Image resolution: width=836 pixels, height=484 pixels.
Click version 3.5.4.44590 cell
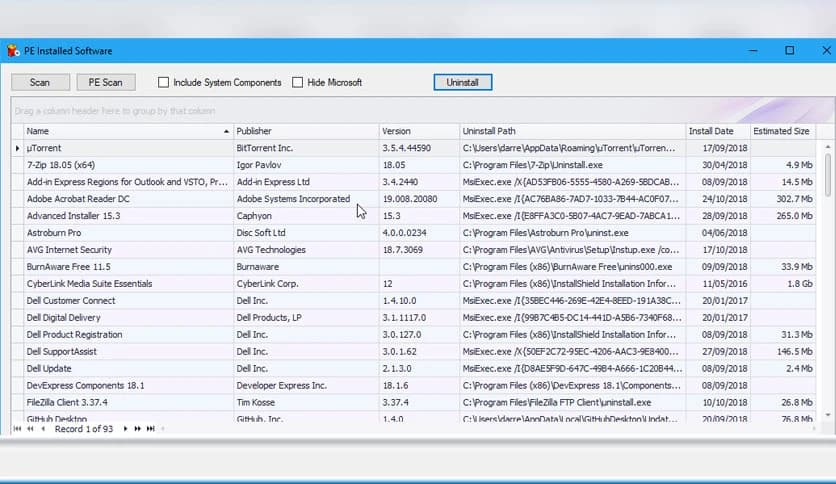pyautogui.click(x=420, y=148)
